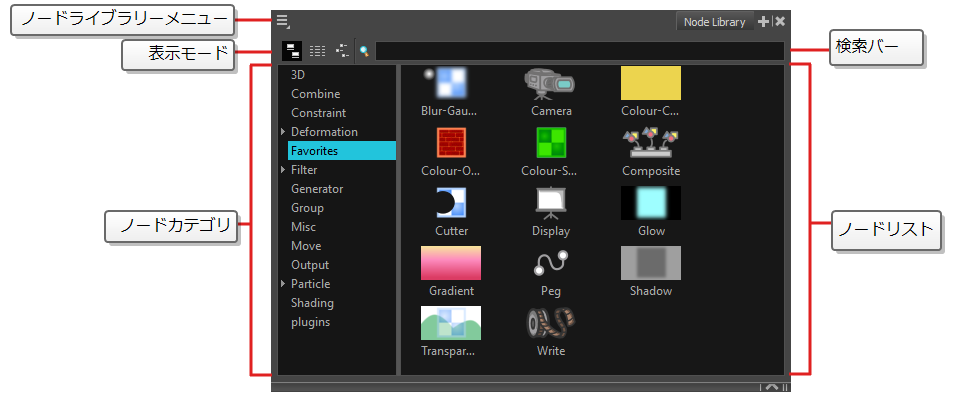Open the Node Library hamburger menu

click(x=283, y=21)
